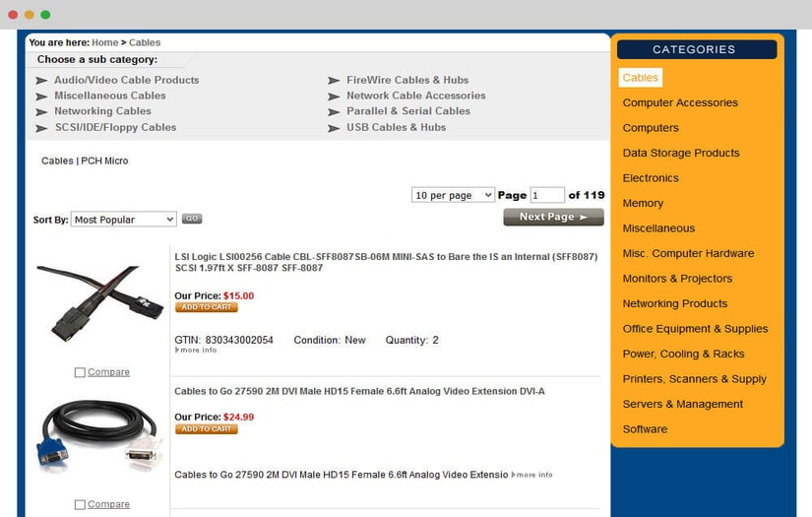This screenshot has width=812, height=517.
Task: Click the Page number input field
Action: point(546,195)
